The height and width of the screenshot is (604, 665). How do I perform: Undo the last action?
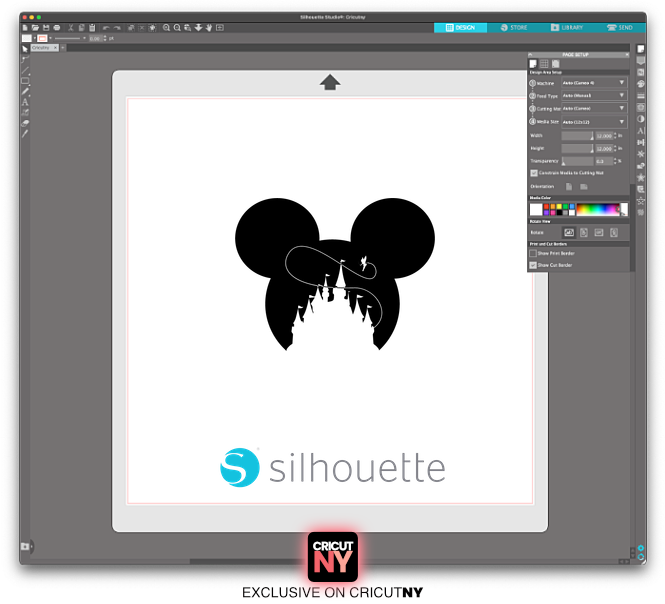pyautogui.click(x=106, y=28)
